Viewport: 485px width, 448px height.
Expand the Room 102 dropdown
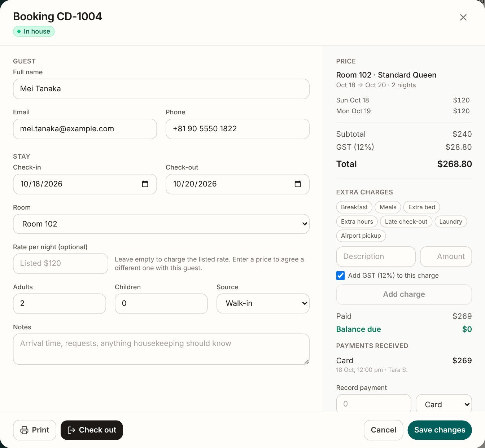tap(161, 224)
